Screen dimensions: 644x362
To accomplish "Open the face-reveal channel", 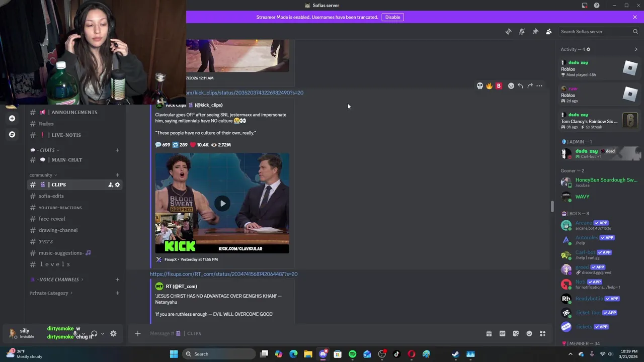I will pyautogui.click(x=75, y=219).
